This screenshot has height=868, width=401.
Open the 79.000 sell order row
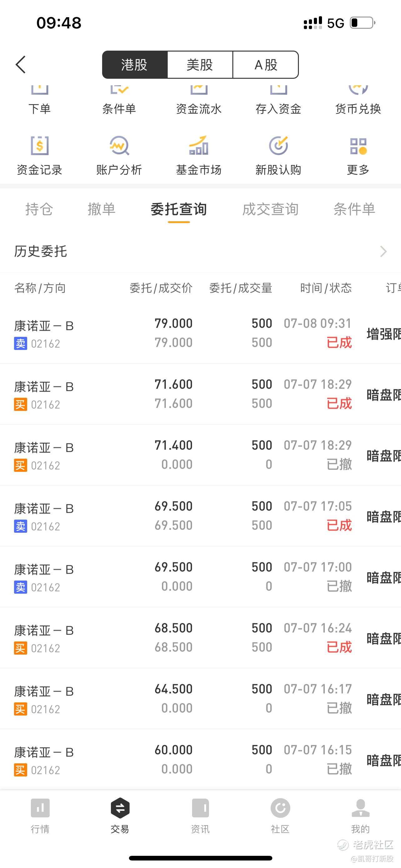(x=200, y=333)
